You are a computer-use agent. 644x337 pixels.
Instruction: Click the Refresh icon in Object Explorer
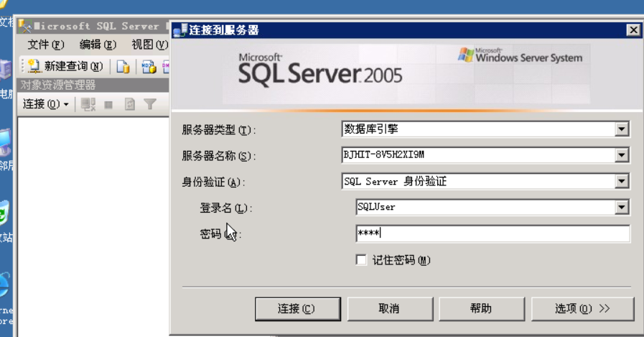point(130,104)
